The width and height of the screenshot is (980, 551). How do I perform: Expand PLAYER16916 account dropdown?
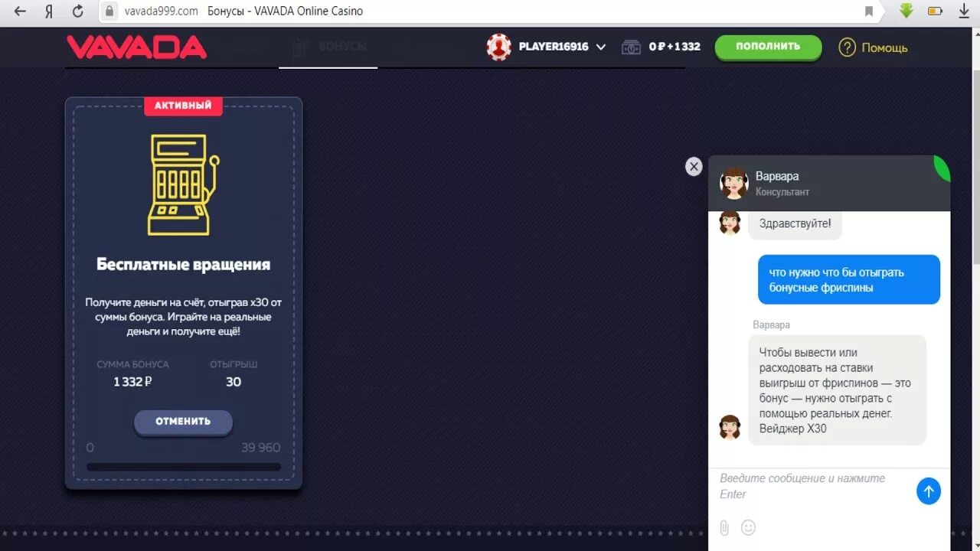coord(600,47)
